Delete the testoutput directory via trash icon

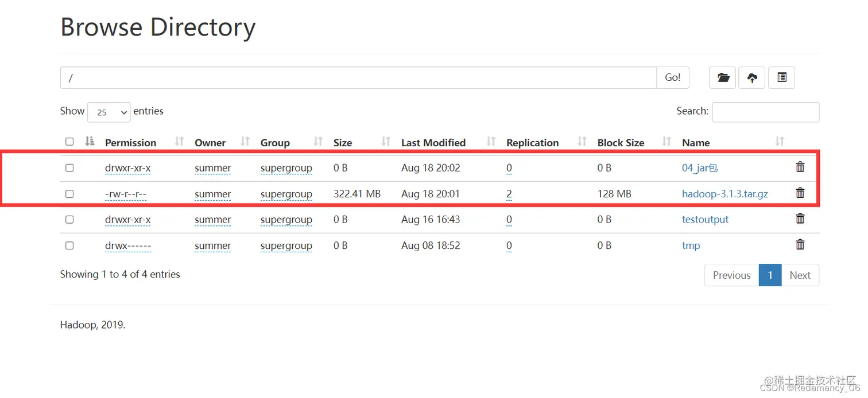point(800,218)
